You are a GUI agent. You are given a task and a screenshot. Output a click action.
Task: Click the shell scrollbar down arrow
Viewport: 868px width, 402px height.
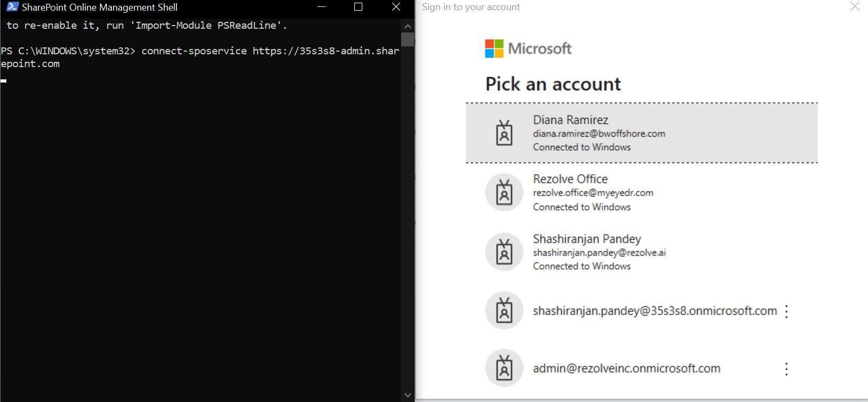[x=408, y=395]
